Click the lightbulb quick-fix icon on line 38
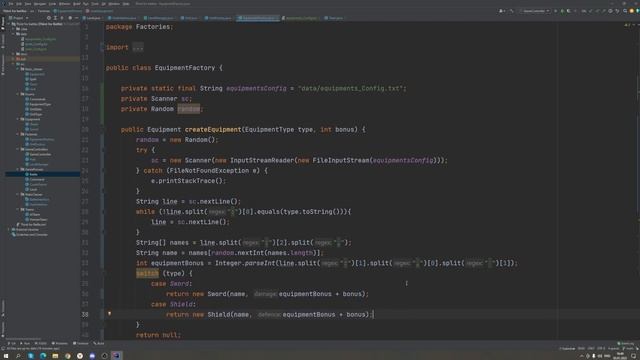 [x=109, y=313]
